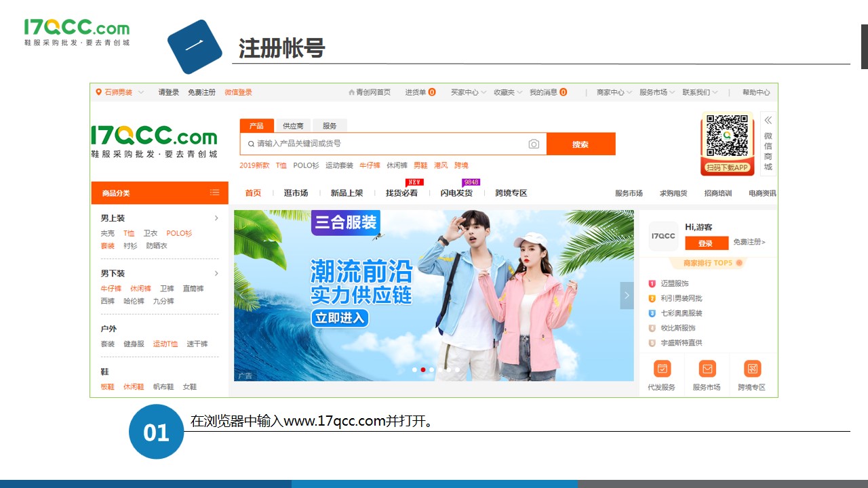
Task: Open 服务市场 envelope icon in sidebar
Action: click(x=707, y=369)
